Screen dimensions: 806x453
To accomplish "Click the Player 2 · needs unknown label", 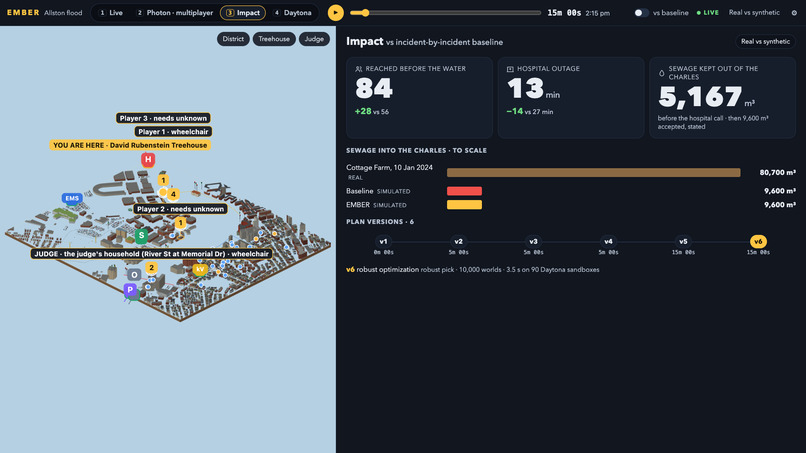I will (x=180, y=209).
